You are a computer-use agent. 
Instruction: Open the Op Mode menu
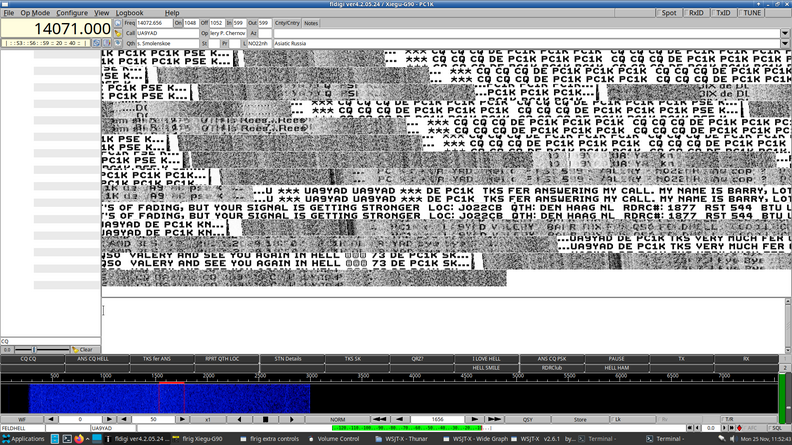coord(35,13)
